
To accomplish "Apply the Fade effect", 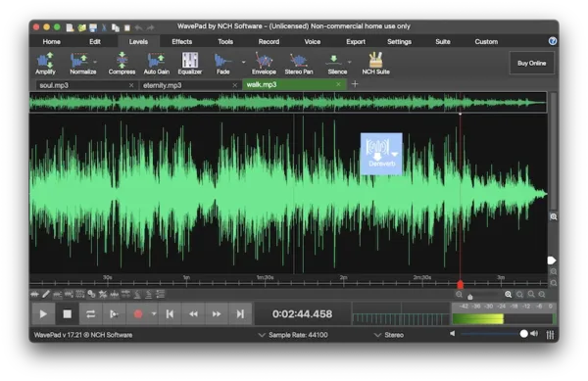I will click(x=222, y=64).
